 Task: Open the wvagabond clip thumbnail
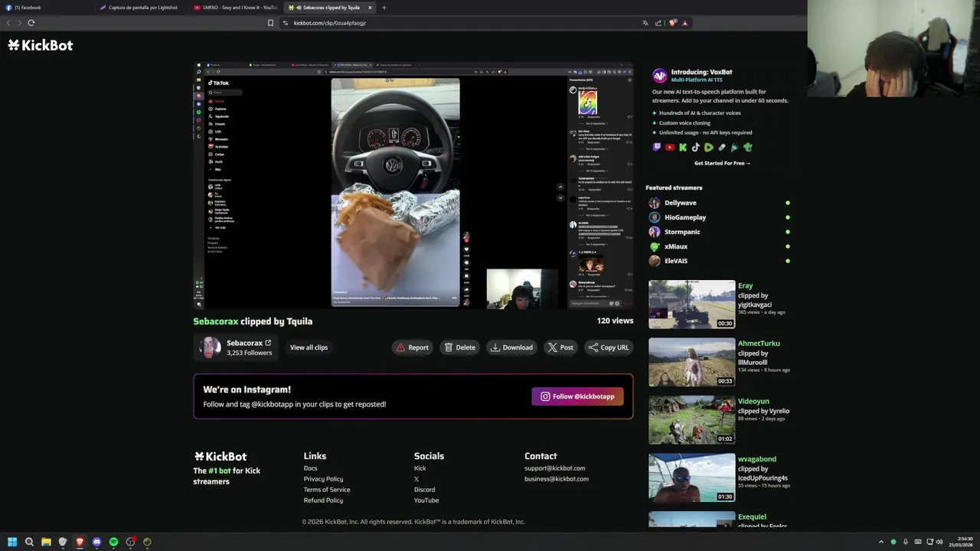click(691, 478)
